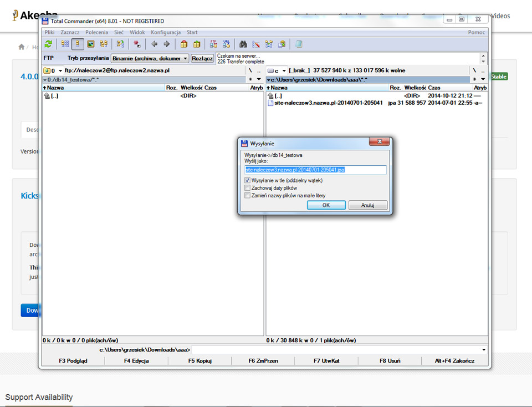532x407 pixels.
Task: Open right panel directory history arrow
Action: pyautogui.click(x=483, y=79)
